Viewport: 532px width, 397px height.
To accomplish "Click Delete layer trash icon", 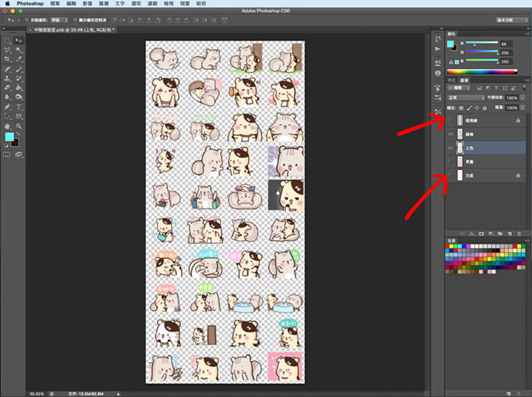I will 519,234.
